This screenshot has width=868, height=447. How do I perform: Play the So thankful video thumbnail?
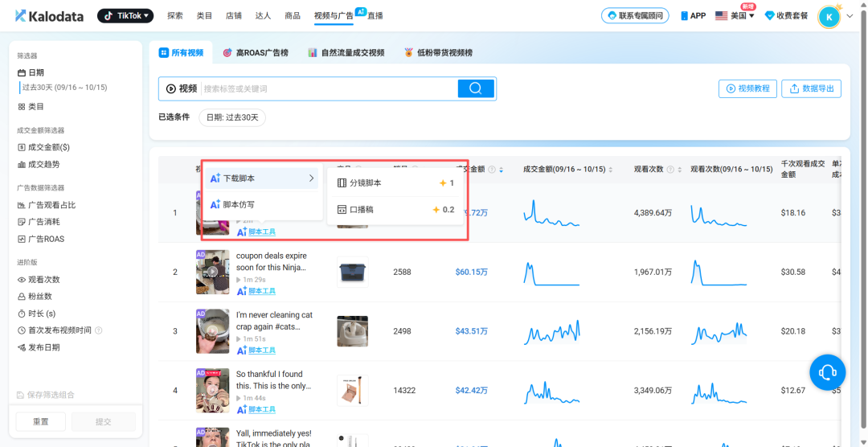pyautogui.click(x=212, y=391)
